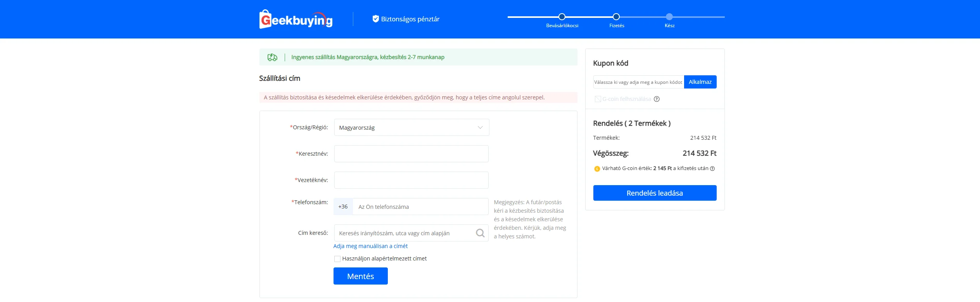Click the free shipping truck icon
This screenshot has width=980, height=302.
[272, 57]
